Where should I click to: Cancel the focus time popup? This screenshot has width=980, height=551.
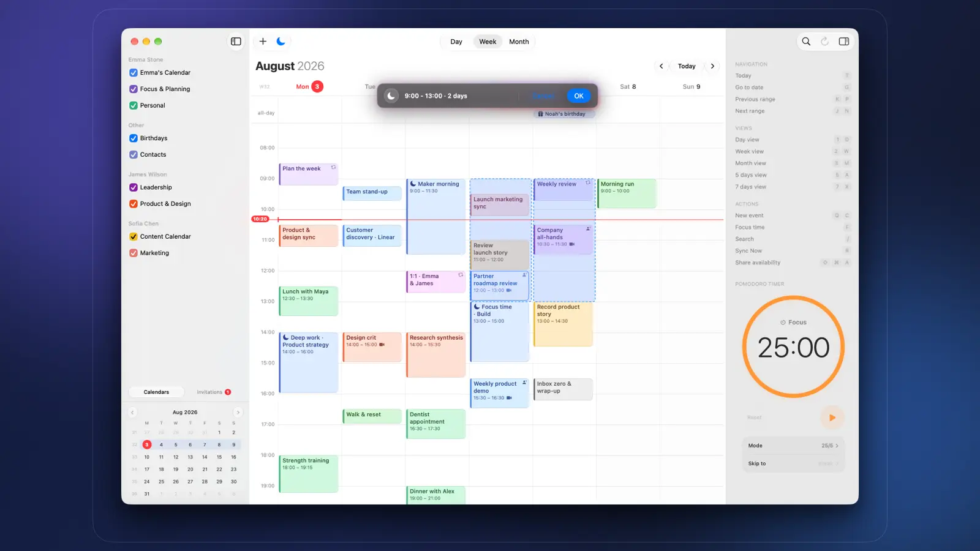543,96
